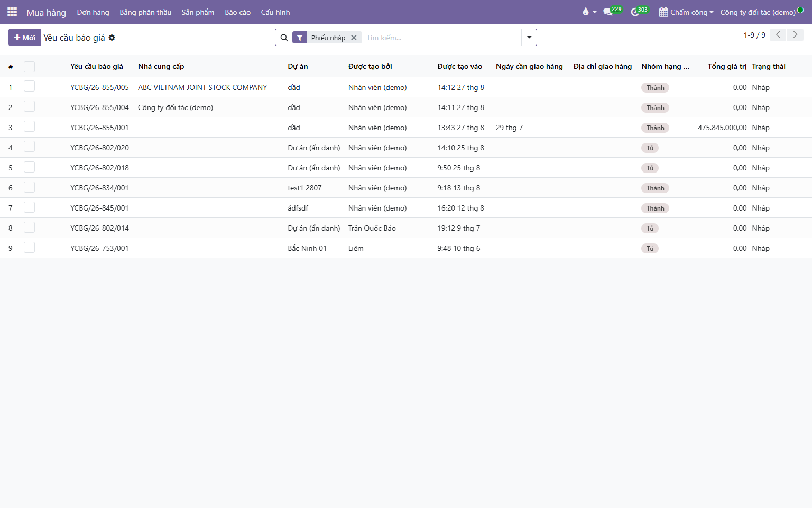Create a new record with Mới button

[x=25, y=38]
